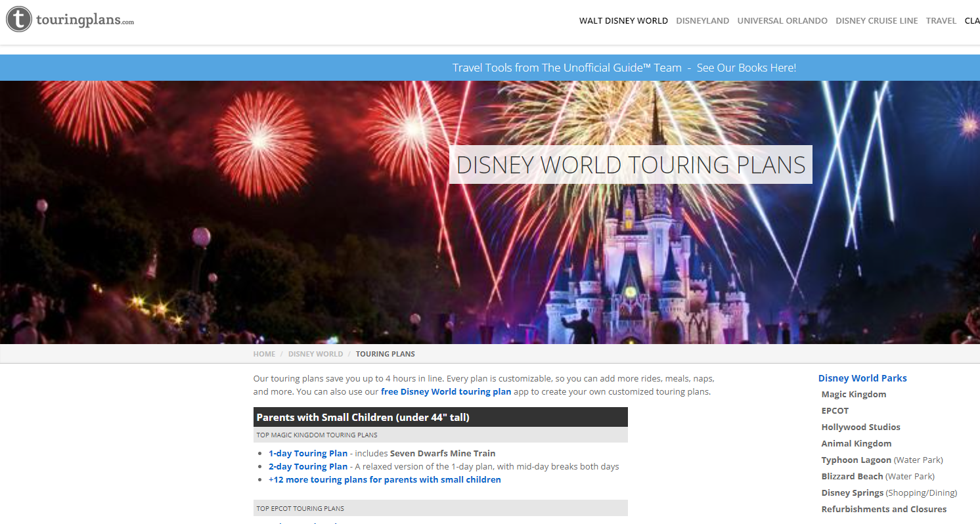980x524 pixels.
Task: Go to DISNEY WORLD breadcrumb link
Action: [x=315, y=354]
